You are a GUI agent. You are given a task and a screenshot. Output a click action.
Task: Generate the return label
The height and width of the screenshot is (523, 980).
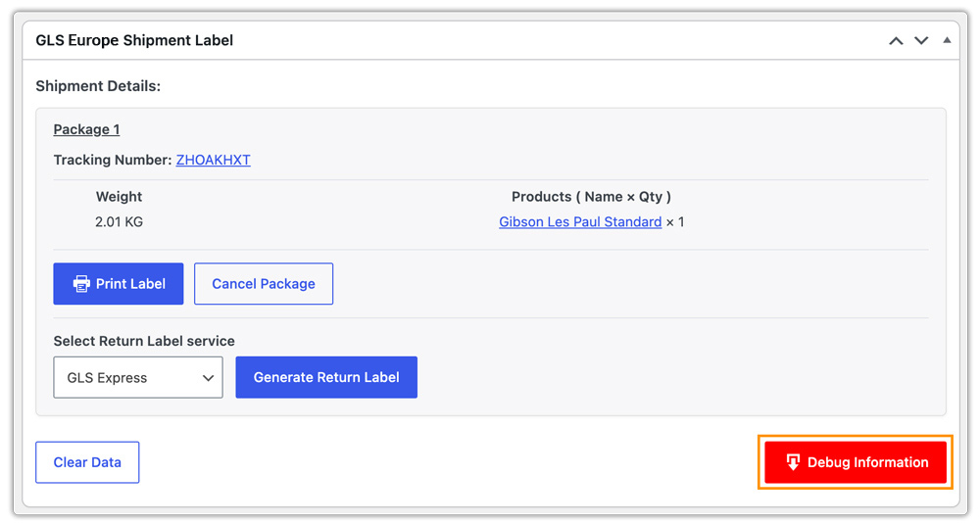pyautogui.click(x=326, y=377)
